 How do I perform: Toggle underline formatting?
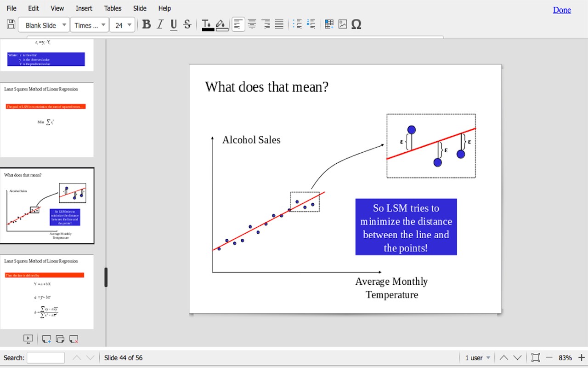174,24
